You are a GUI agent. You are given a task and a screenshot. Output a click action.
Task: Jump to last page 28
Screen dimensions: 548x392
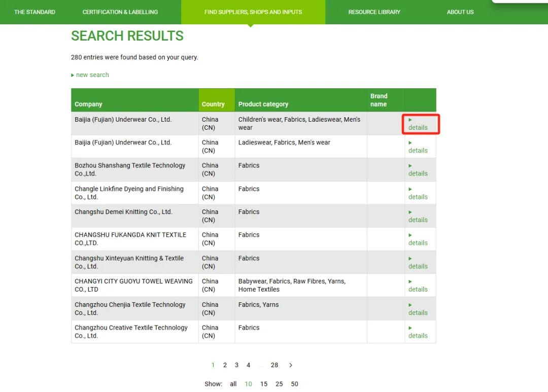[x=275, y=365]
